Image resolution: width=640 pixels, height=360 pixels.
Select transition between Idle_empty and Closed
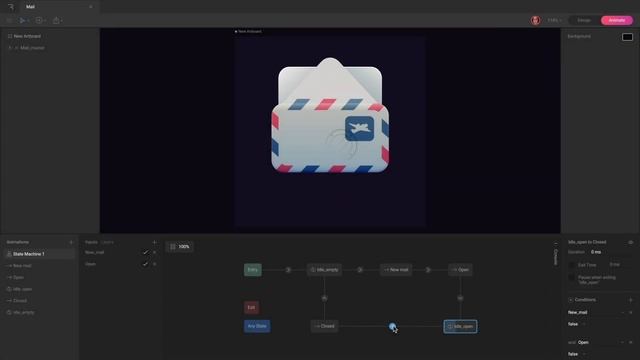click(324, 298)
